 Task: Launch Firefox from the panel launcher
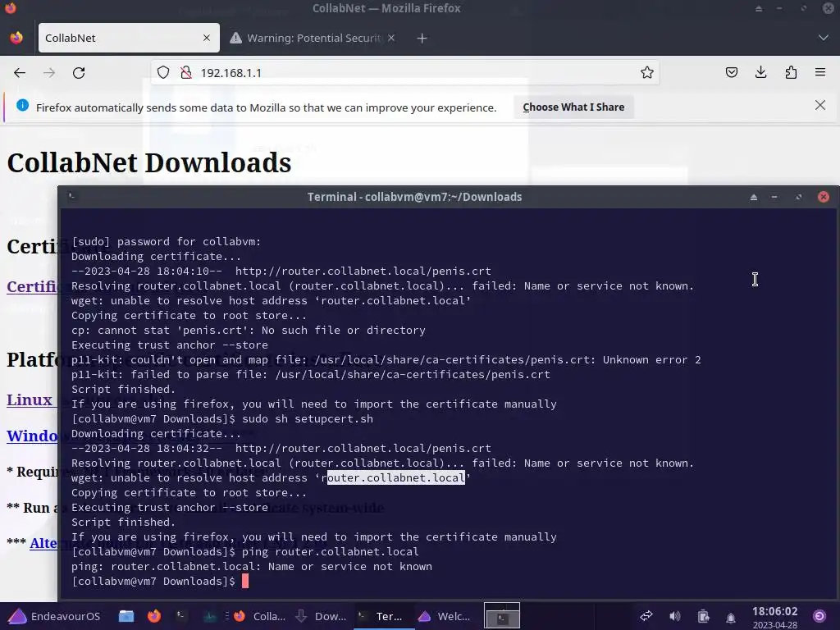pyautogui.click(x=154, y=616)
